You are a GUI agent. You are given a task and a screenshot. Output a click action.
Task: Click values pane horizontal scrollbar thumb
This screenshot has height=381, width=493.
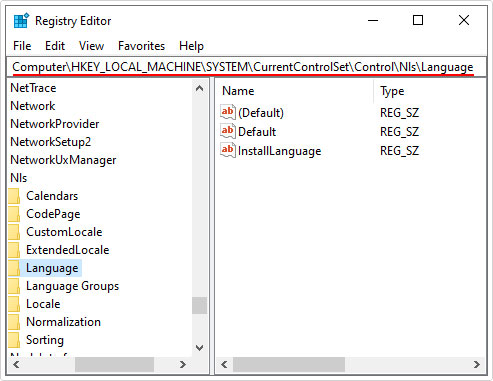[289, 364]
